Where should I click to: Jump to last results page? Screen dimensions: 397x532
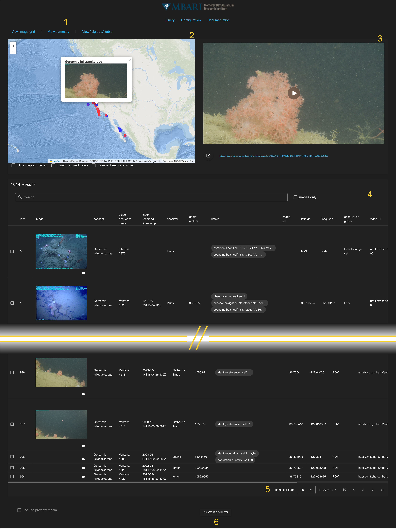tap(382, 490)
